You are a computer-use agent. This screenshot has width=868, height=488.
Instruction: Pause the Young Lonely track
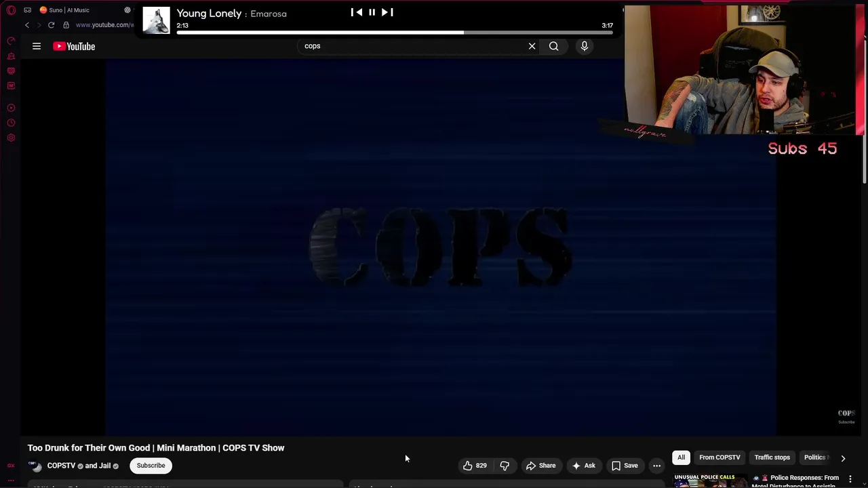tap(372, 12)
